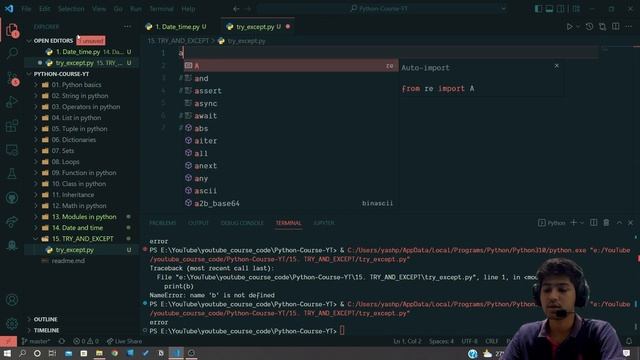Open the run button dropdown arrow

[x=578, y=27]
